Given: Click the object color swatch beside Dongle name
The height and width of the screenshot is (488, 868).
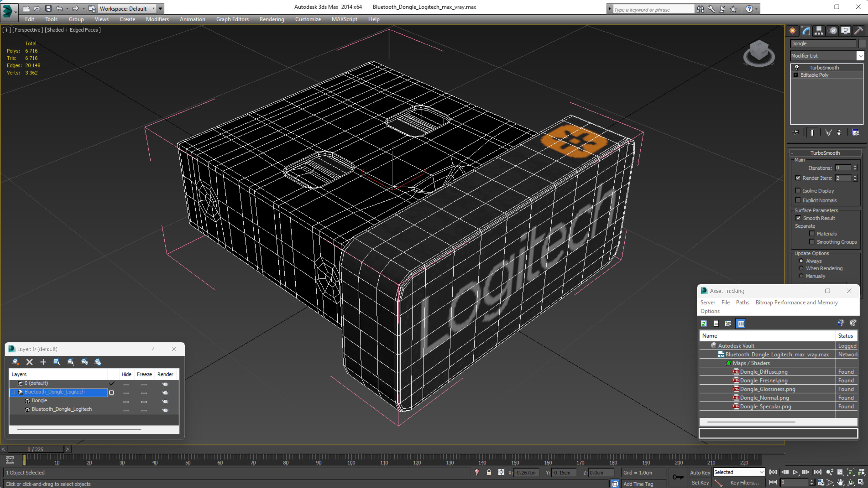Looking at the screenshot, I should tap(862, 43).
